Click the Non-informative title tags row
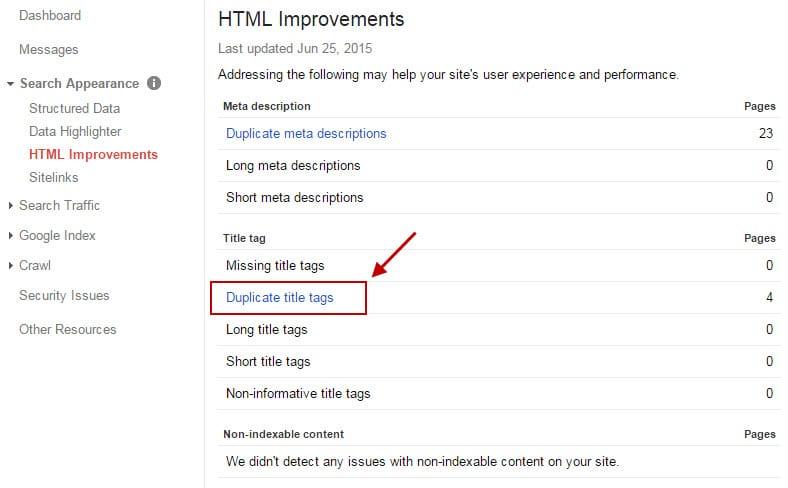788x488 pixels. (x=499, y=394)
